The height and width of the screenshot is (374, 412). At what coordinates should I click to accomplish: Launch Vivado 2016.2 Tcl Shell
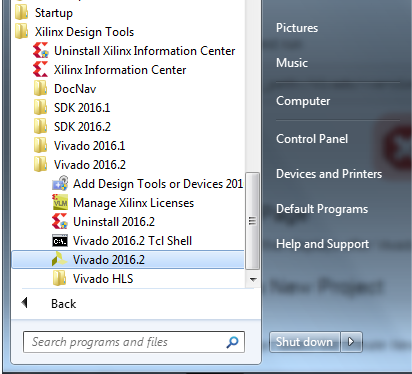[x=132, y=241]
